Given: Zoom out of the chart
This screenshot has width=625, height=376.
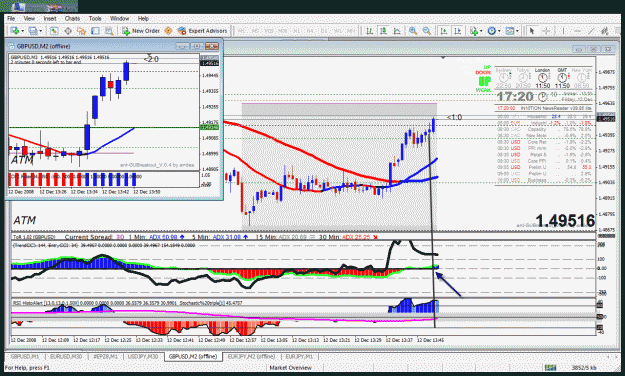Looking at the screenshot, I should pos(427,31).
